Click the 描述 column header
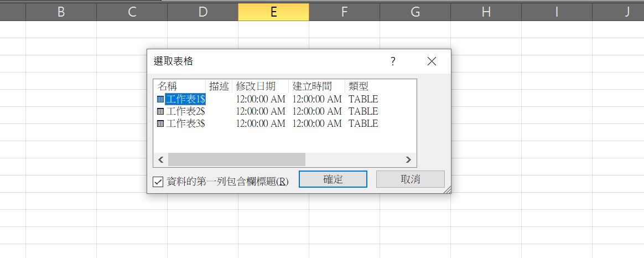 click(219, 86)
